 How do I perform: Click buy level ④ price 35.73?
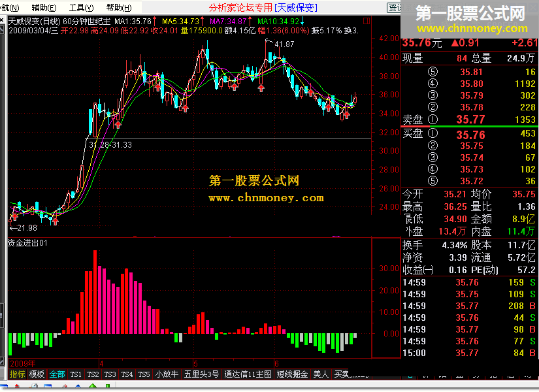[472, 169]
